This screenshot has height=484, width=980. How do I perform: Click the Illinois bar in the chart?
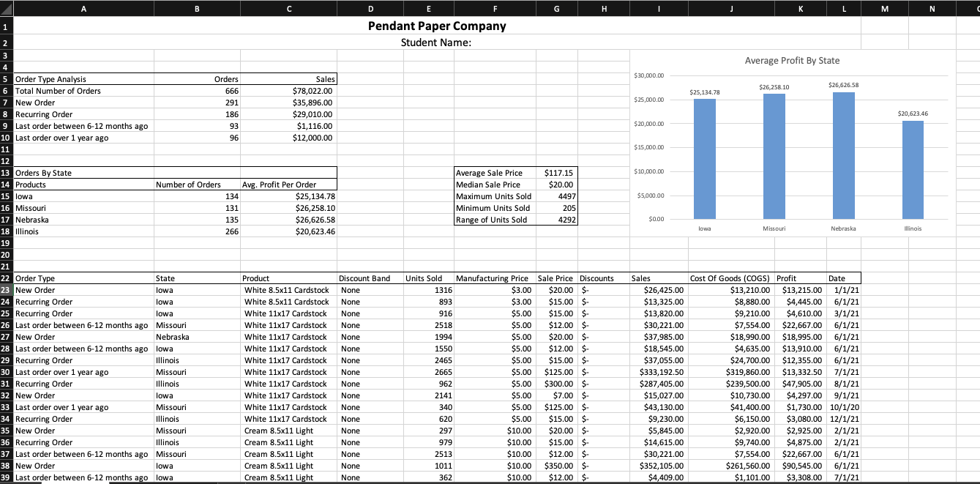click(x=913, y=170)
